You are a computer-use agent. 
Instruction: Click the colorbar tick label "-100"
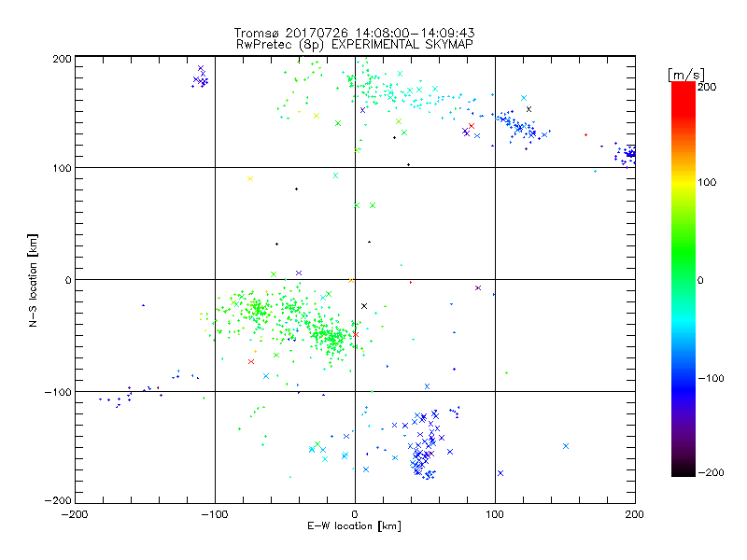711,379
